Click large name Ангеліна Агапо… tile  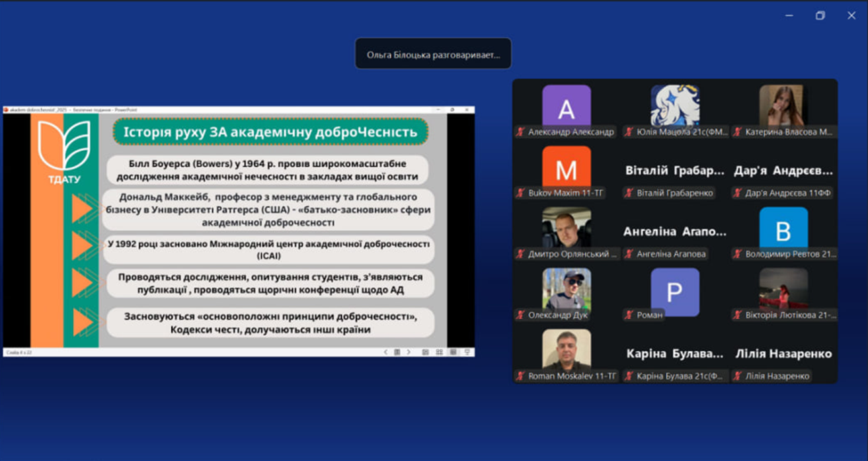(675, 231)
